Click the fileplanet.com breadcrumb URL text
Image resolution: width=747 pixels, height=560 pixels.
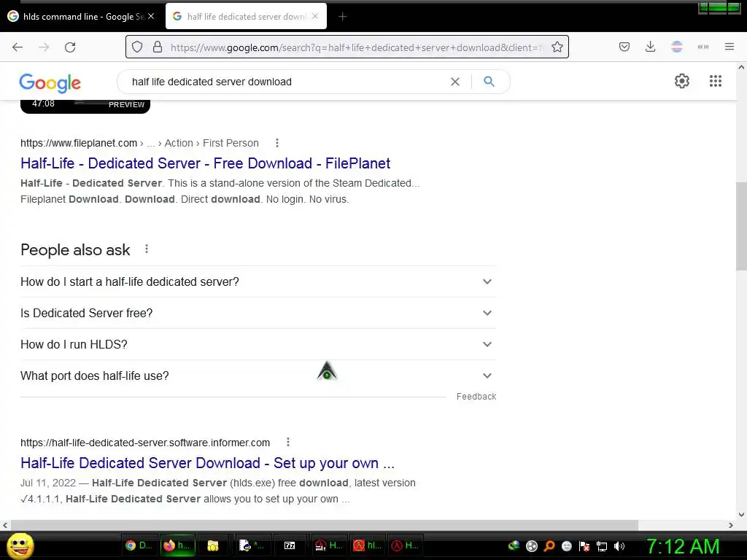tap(79, 143)
